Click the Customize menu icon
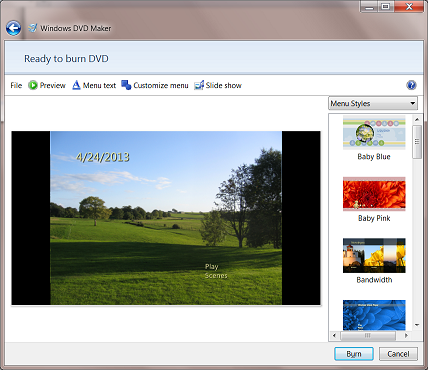 pos(126,85)
